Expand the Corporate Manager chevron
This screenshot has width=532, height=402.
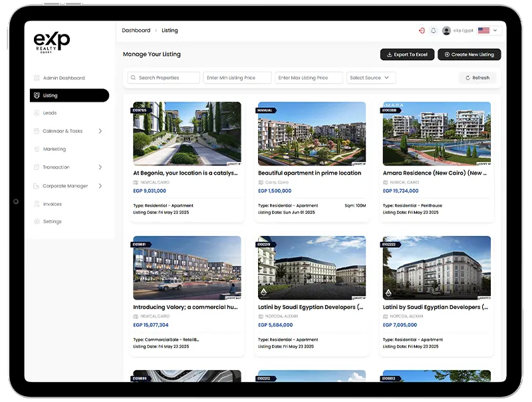[100, 186]
